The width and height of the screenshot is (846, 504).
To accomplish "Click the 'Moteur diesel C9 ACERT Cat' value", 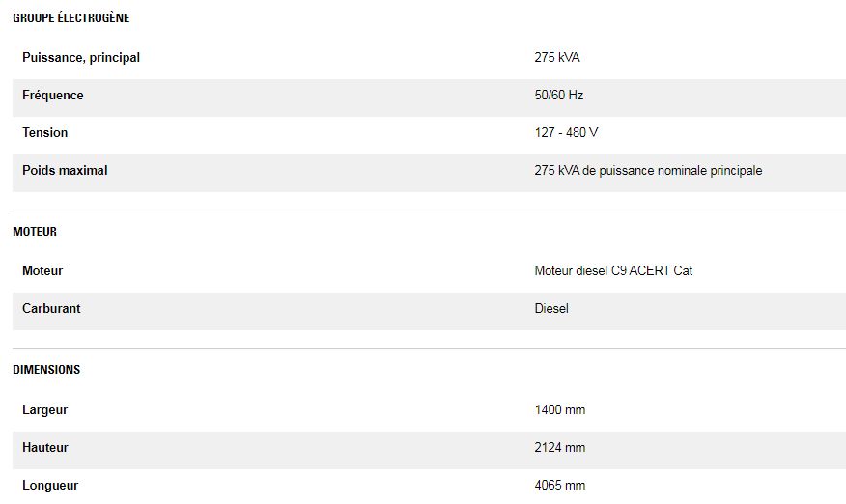I will [x=613, y=271].
